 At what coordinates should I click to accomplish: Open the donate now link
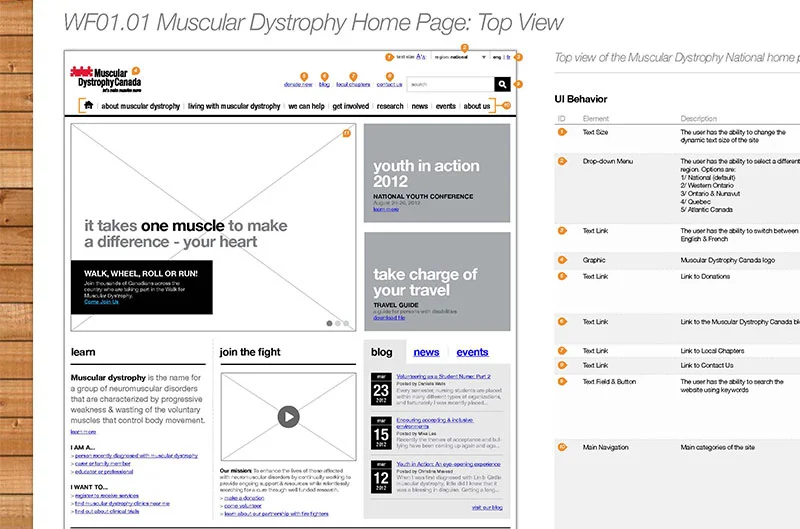pyautogui.click(x=298, y=85)
